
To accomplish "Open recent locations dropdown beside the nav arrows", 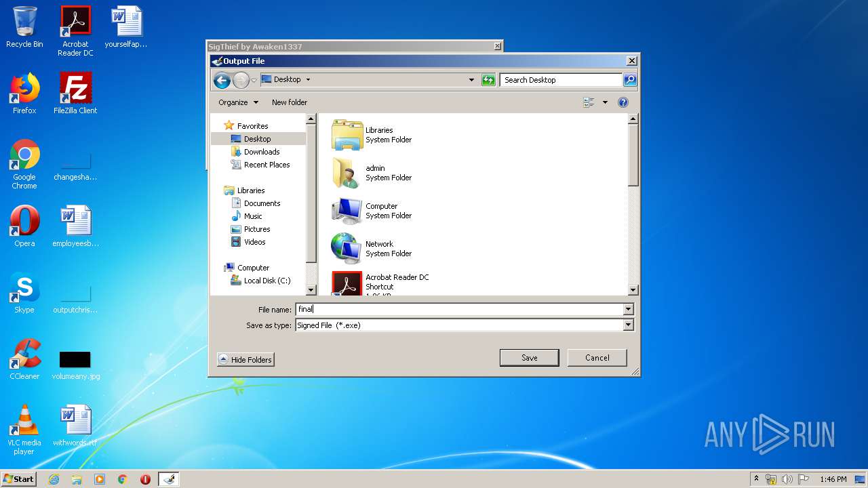I will click(254, 80).
